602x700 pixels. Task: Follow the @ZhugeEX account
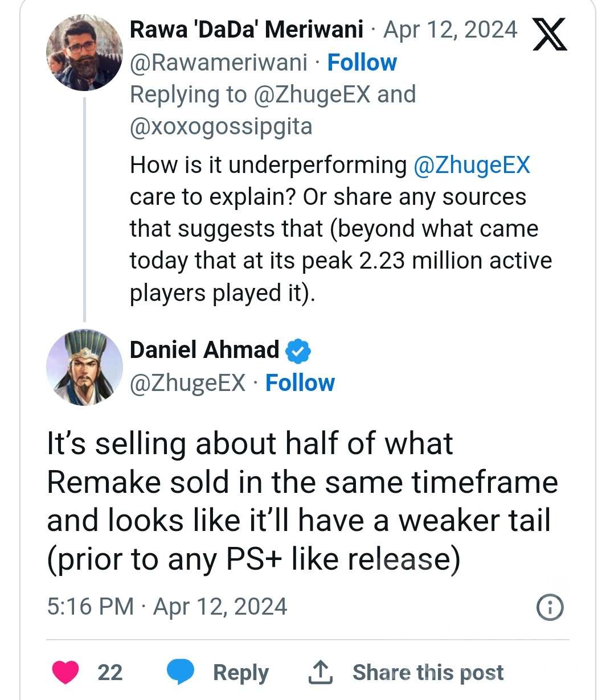(x=300, y=383)
